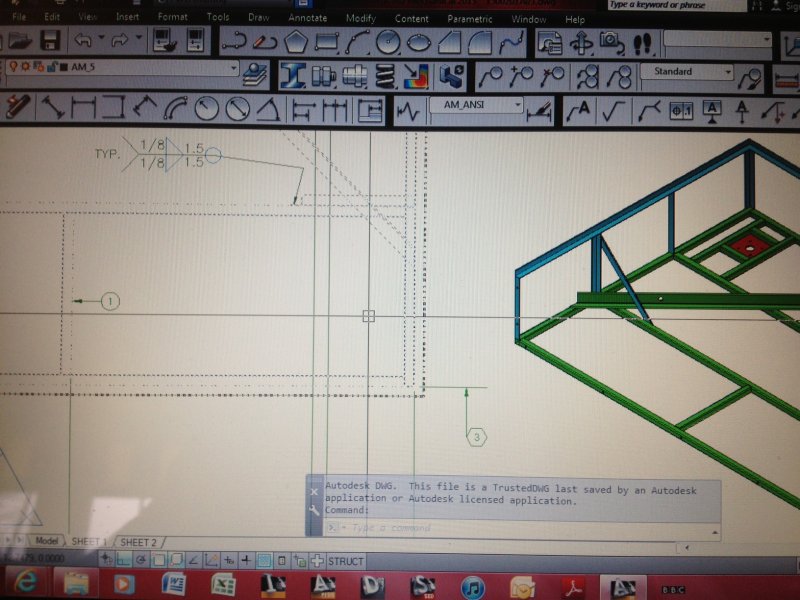800x600 pixels.
Task: Select the Linear dimension tool
Action: (83, 107)
